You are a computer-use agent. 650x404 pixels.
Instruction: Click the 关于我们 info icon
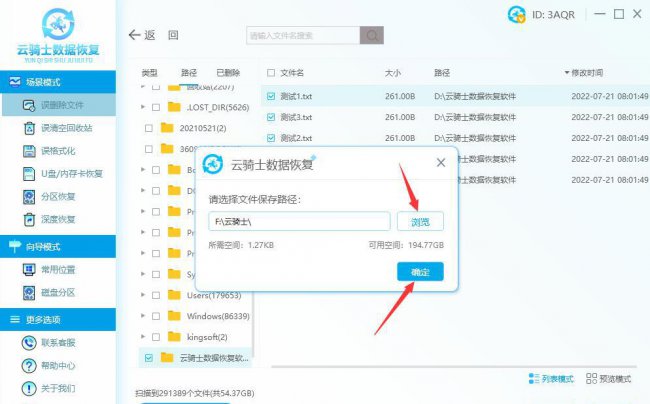click(29, 388)
